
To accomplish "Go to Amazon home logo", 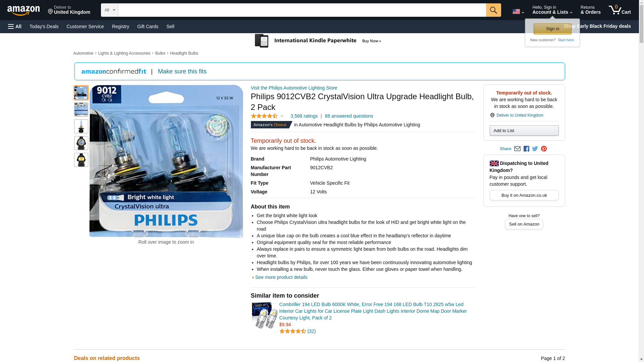I will 23,10.
